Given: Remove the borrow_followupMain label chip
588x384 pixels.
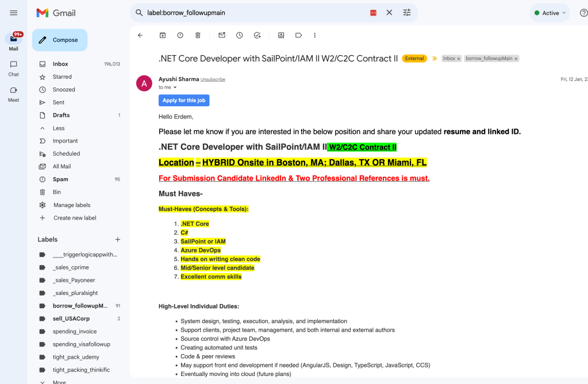Looking at the screenshot, I should (516, 59).
